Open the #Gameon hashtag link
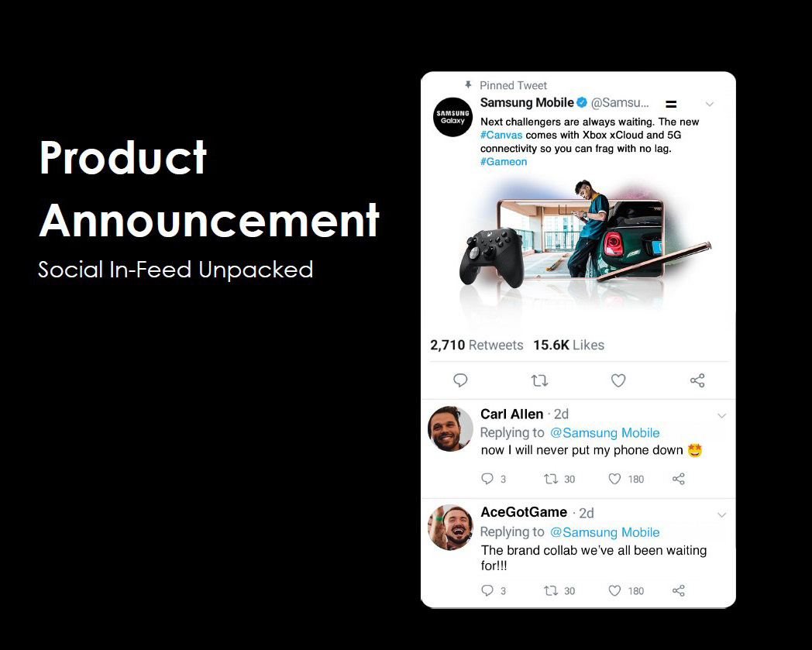Viewport: 812px width, 650px height. [504, 162]
